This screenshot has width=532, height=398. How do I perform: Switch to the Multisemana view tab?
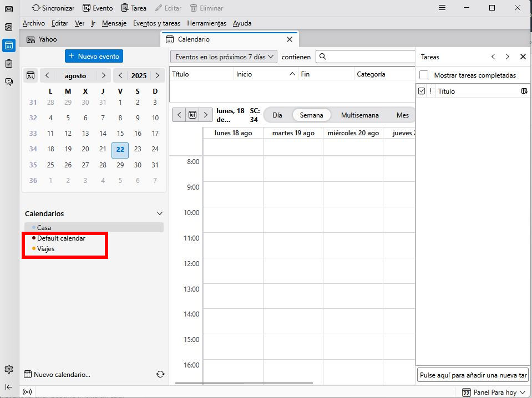click(359, 115)
